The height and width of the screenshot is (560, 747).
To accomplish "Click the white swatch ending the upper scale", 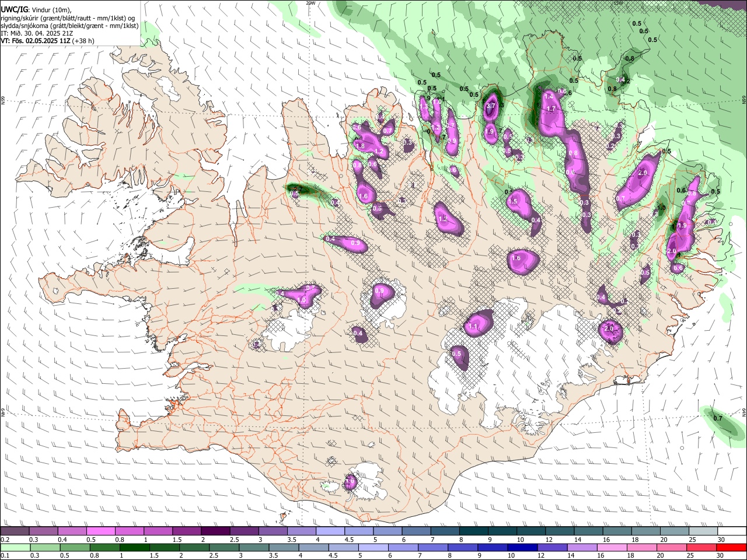I will (x=732, y=531).
